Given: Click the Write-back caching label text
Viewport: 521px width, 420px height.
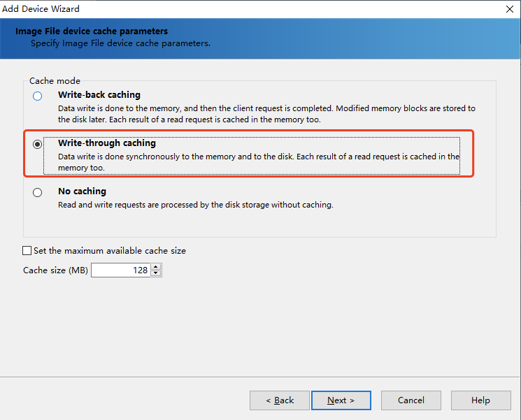Looking at the screenshot, I should coord(99,95).
